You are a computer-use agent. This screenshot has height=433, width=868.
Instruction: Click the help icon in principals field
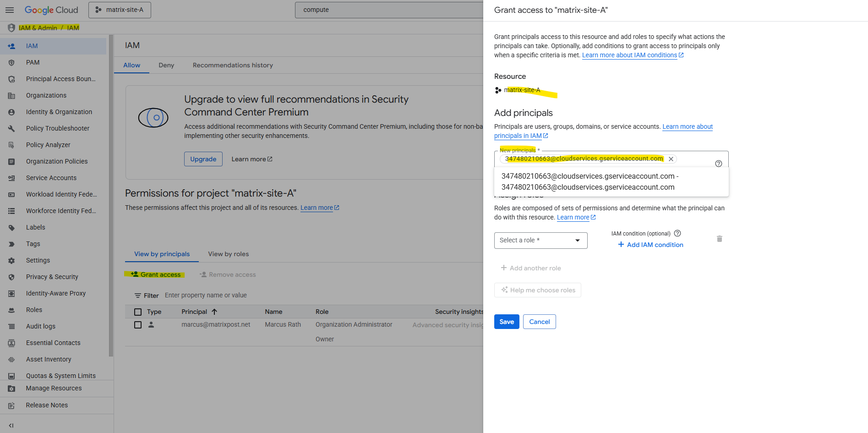(718, 164)
